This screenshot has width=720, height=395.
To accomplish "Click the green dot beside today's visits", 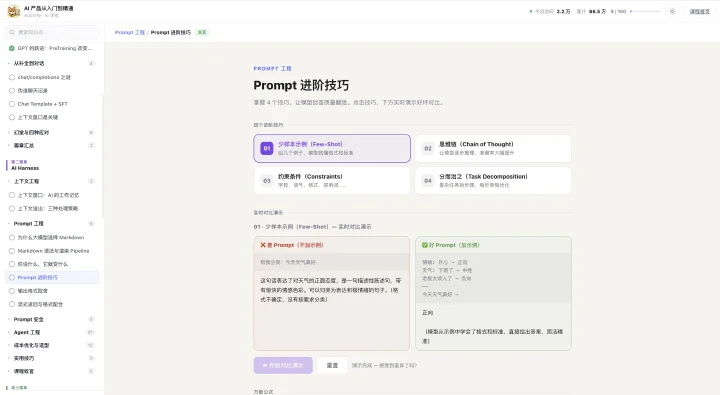I will pos(531,11).
